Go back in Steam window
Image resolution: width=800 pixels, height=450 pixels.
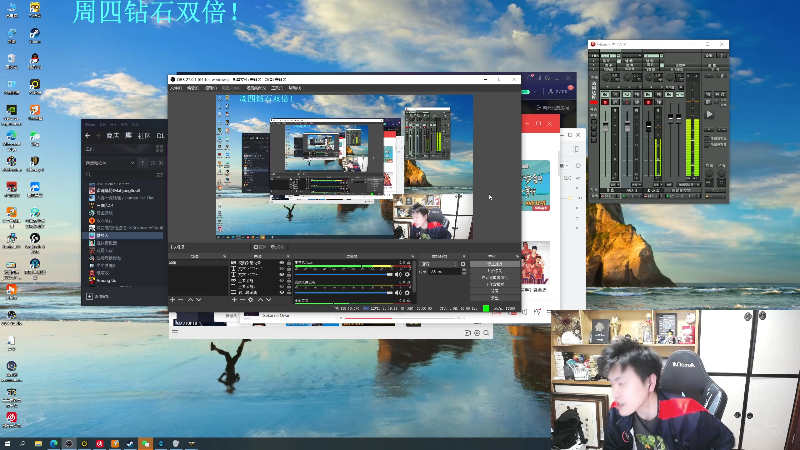[87, 136]
